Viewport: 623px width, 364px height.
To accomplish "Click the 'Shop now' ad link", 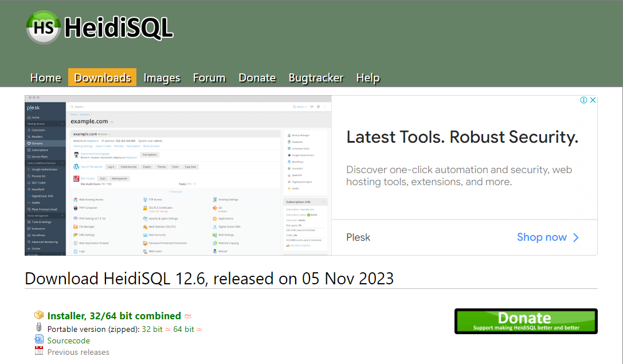I will [x=542, y=237].
